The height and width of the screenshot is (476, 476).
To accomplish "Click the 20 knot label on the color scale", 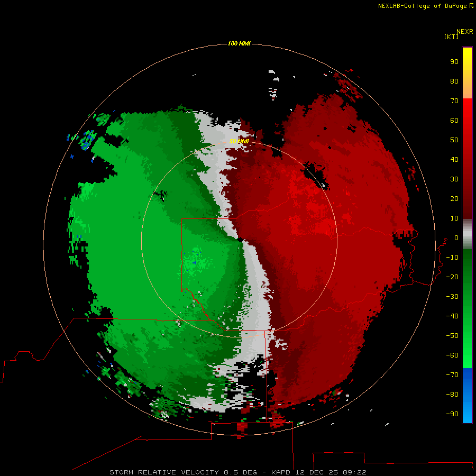I will (454, 198).
